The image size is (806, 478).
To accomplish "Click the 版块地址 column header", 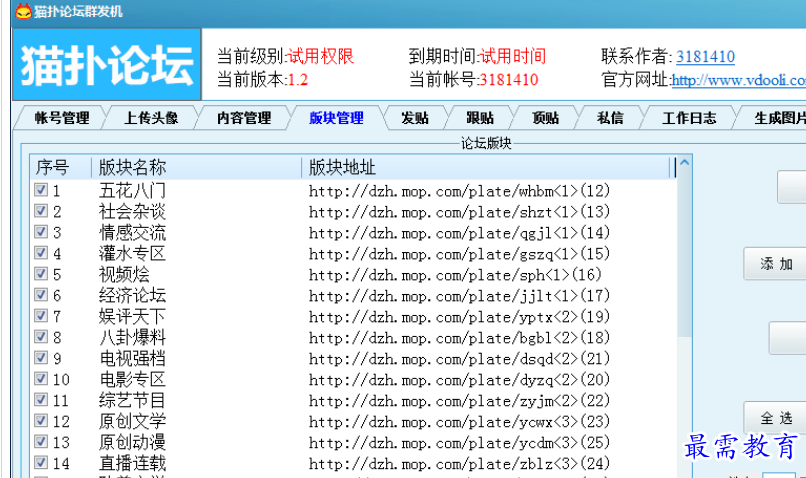I will (x=487, y=168).
